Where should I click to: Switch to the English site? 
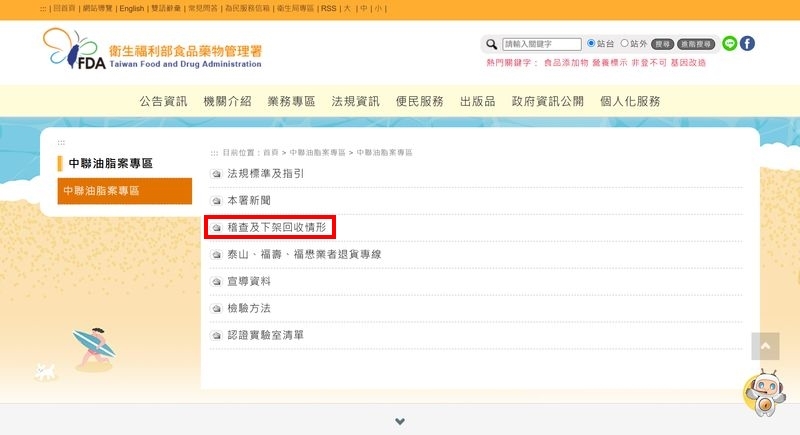(132, 9)
